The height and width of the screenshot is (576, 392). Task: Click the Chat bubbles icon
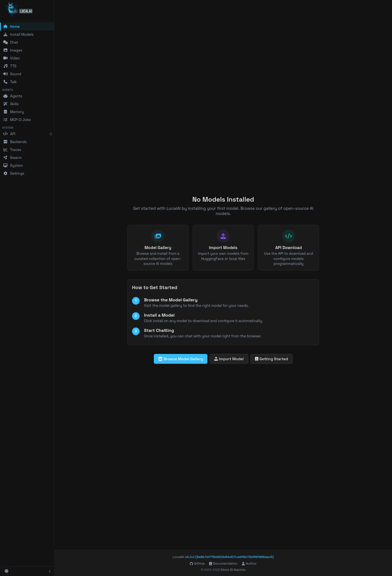coord(5,42)
